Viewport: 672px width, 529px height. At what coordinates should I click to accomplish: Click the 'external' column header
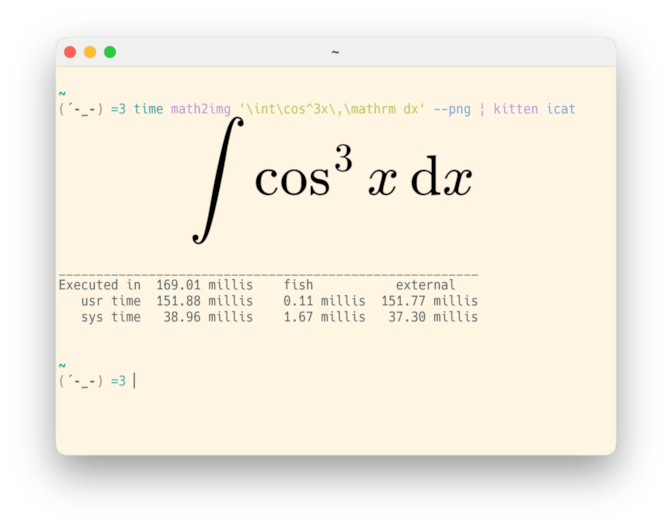(x=425, y=285)
